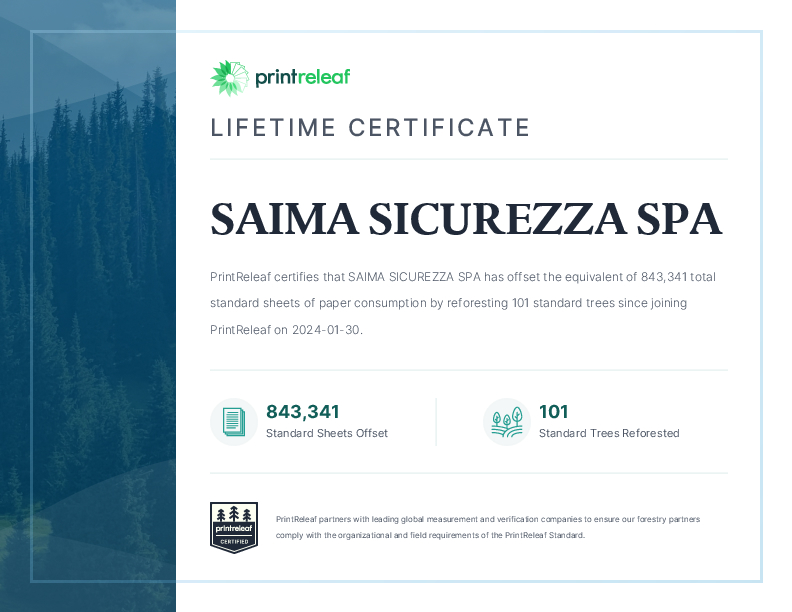
Task: Click the horizontal line under the certificate heading
Action: (468, 158)
